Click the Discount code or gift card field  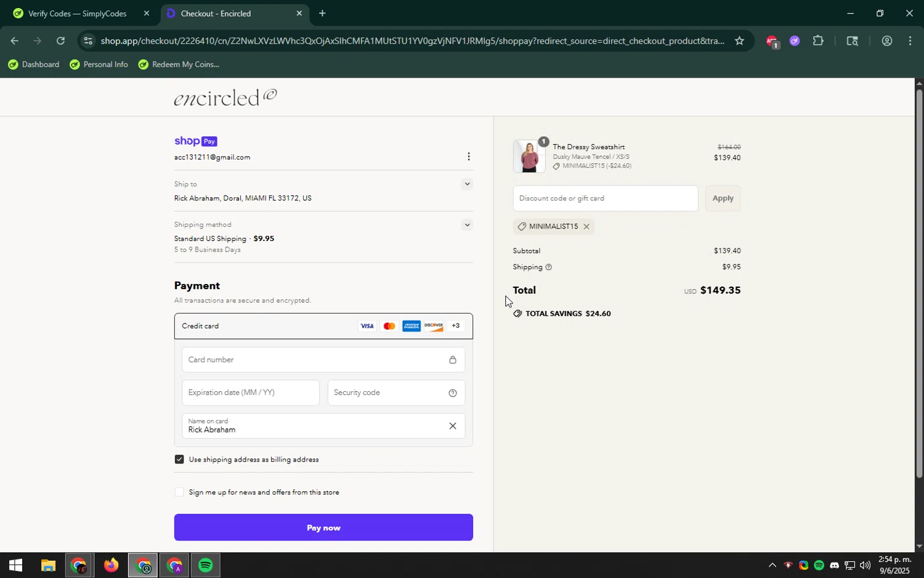coord(606,198)
